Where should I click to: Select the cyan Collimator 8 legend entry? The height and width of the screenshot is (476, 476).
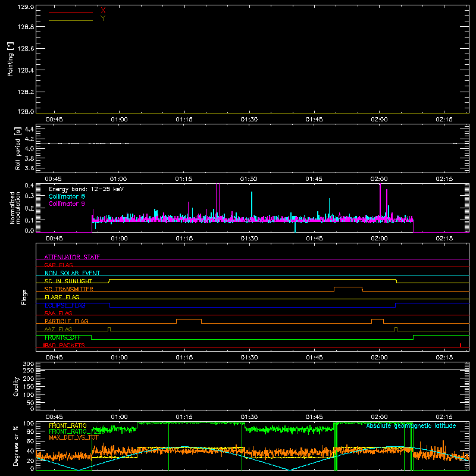pyautogui.click(x=67, y=196)
